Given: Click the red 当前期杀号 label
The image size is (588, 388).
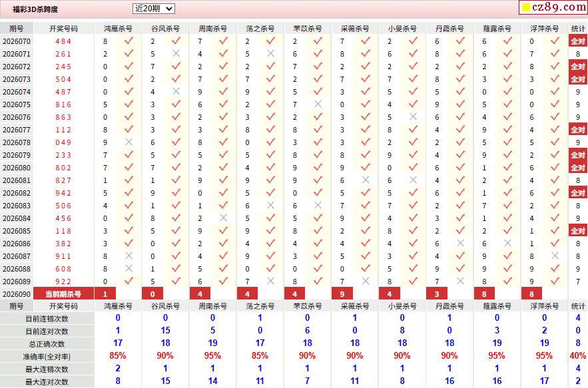Looking at the screenshot, I should click(x=63, y=294).
